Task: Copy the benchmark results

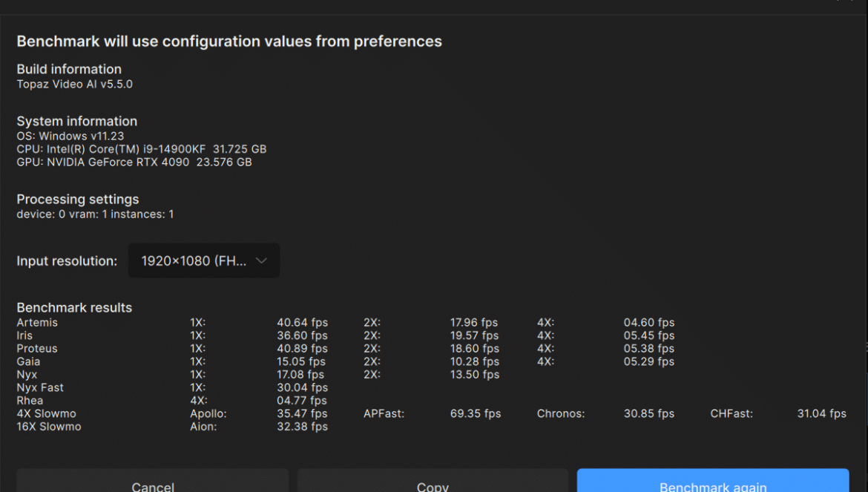Action: coord(433,480)
